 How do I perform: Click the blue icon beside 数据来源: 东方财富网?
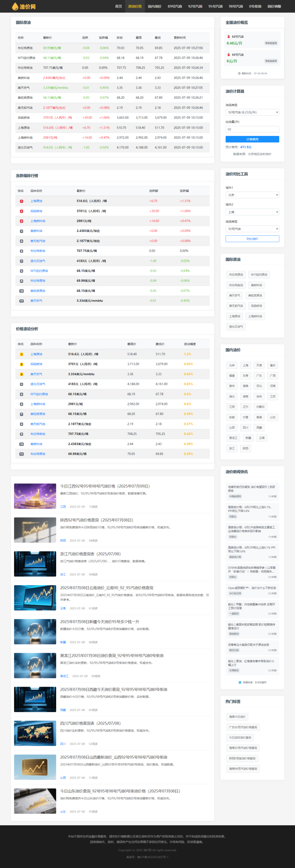(240, 682)
